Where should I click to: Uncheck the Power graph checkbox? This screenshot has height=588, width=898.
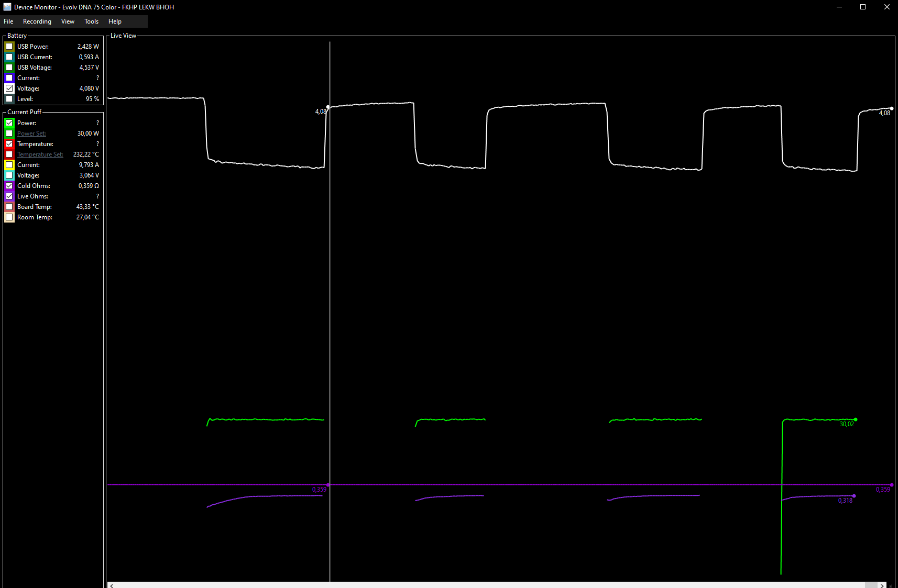pos(9,123)
